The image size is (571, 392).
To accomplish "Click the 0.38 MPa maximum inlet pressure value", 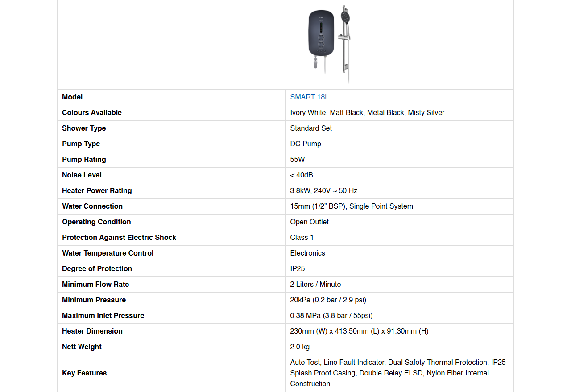I will (x=331, y=315).
